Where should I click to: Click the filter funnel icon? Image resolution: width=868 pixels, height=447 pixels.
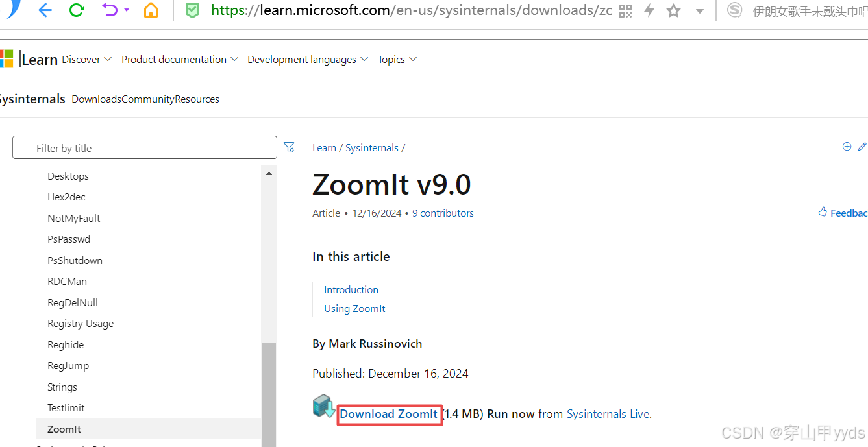point(290,147)
